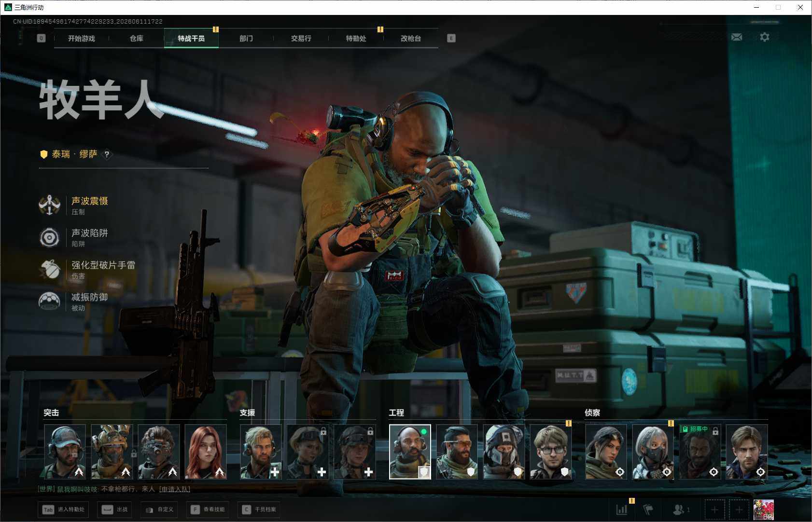The height and width of the screenshot is (522, 812).
Task: Open the 交易行 tab
Action: tap(301, 38)
